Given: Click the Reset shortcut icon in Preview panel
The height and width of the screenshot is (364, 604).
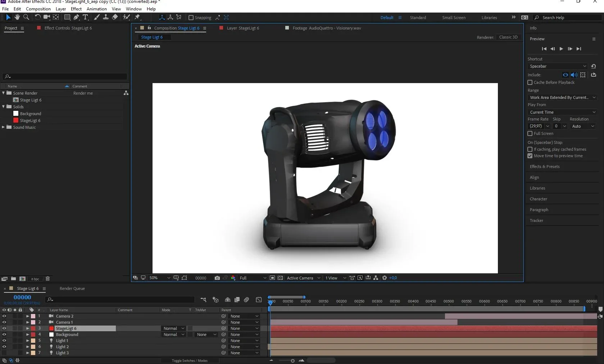Looking at the screenshot, I should 594,66.
